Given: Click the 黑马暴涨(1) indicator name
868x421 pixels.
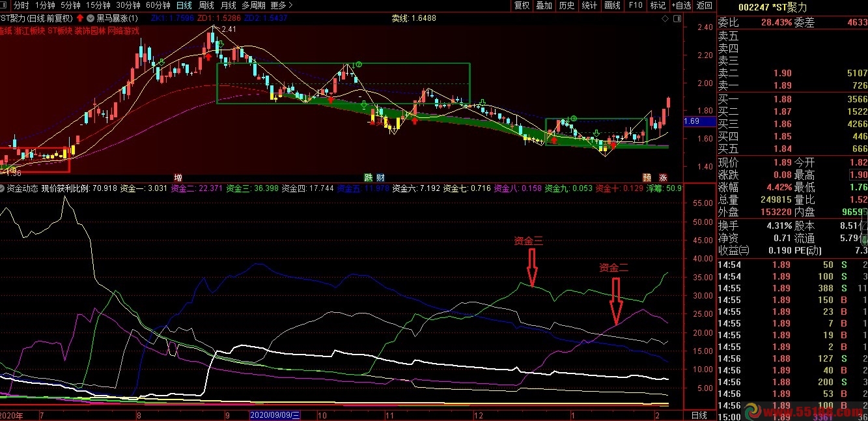Looking at the screenshot, I should point(117,18).
